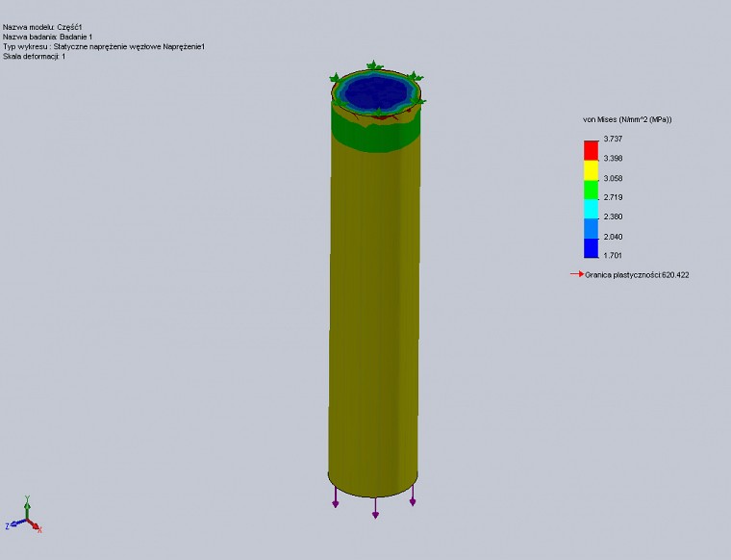Click the XYZ coordinate triad icon
This screenshot has height=560, width=731.
(x=24, y=516)
